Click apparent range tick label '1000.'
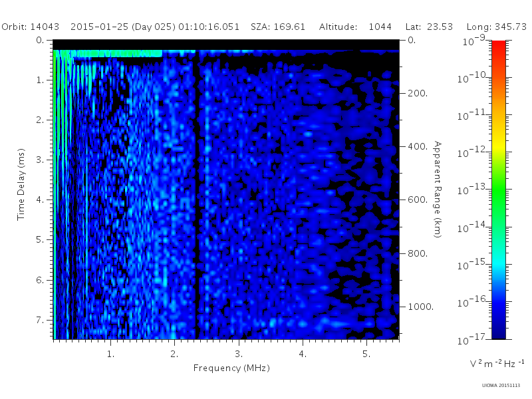Screen dimensions: 532x399 tap(421, 307)
